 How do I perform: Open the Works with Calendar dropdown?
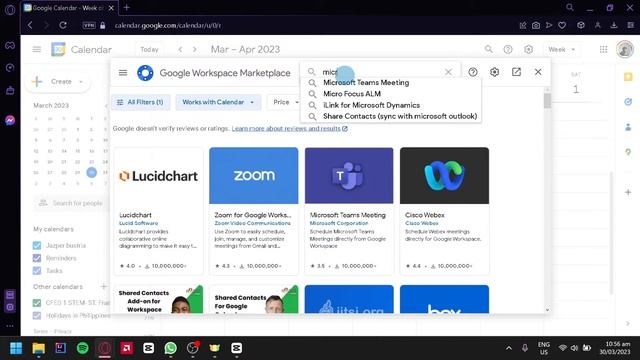218,102
